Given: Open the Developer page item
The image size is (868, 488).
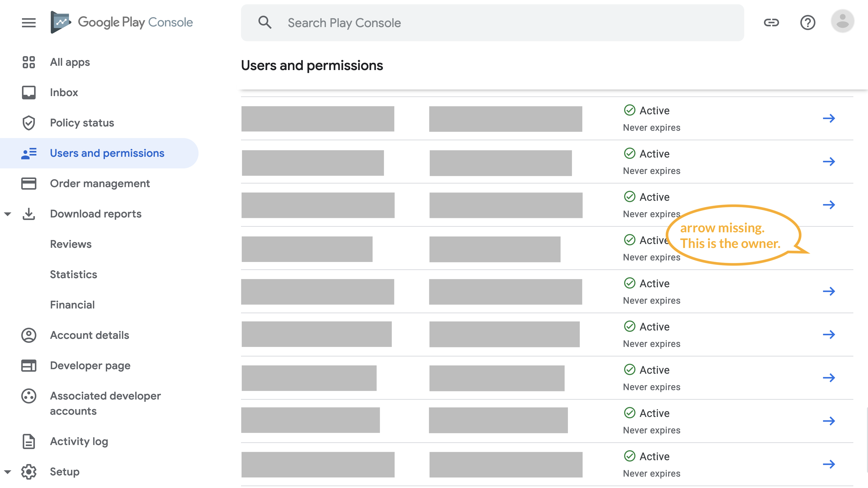Looking at the screenshot, I should click(x=90, y=366).
